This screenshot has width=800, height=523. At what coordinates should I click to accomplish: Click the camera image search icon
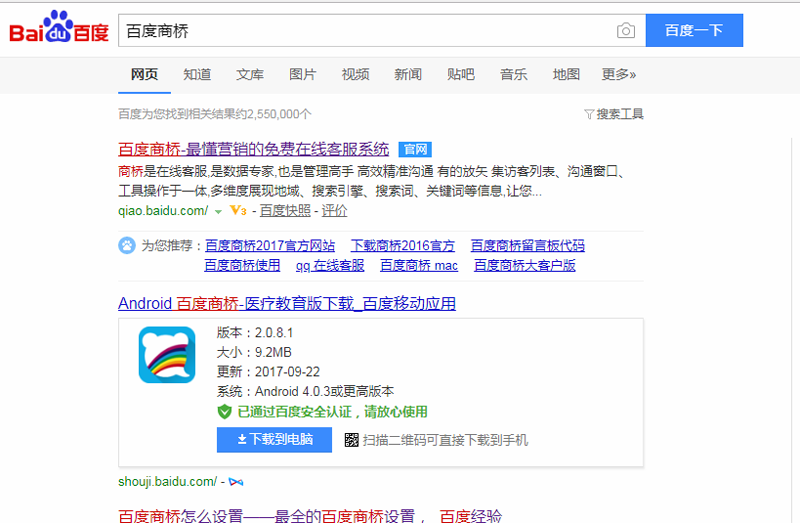pos(625,31)
